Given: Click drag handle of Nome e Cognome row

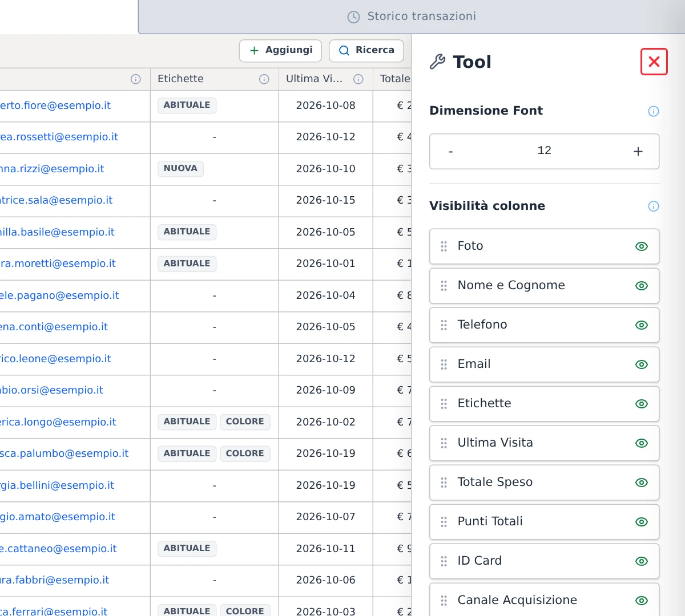Looking at the screenshot, I should [444, 286].
